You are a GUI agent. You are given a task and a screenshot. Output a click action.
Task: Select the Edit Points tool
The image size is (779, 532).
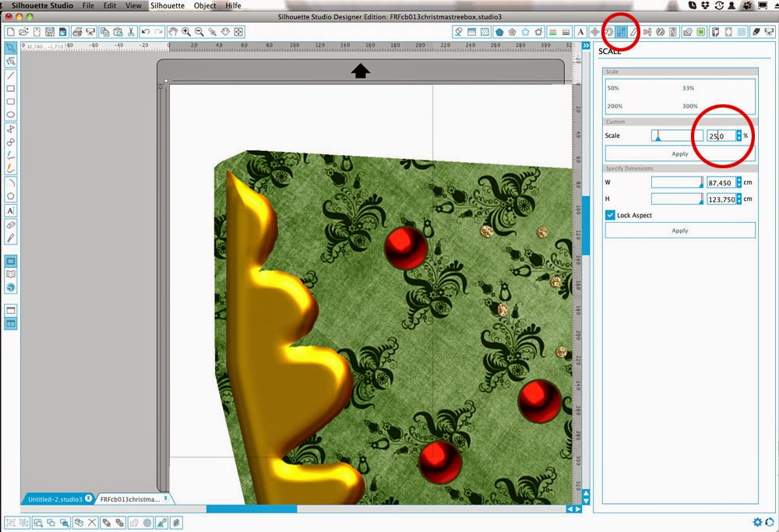pyautogui.click(x=10, y=61)
